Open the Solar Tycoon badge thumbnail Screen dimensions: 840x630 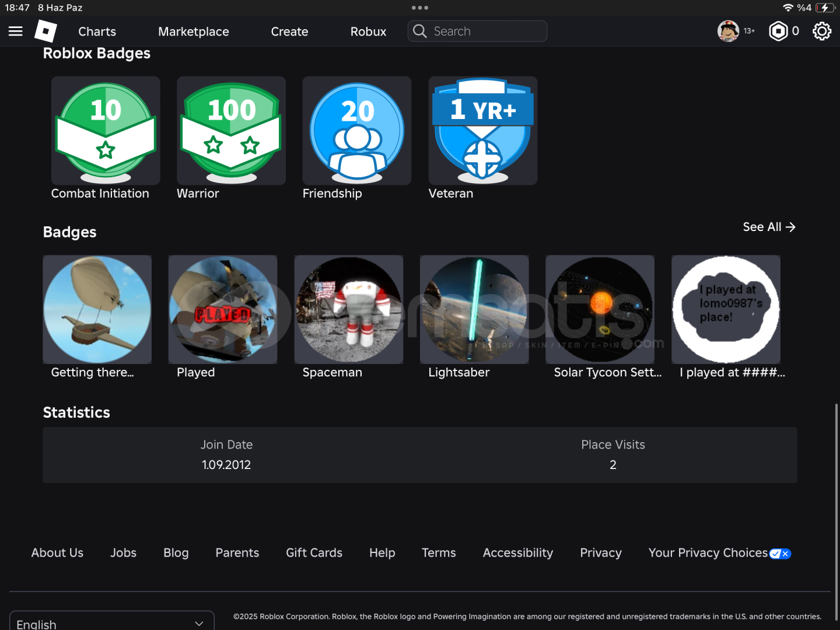600,310
